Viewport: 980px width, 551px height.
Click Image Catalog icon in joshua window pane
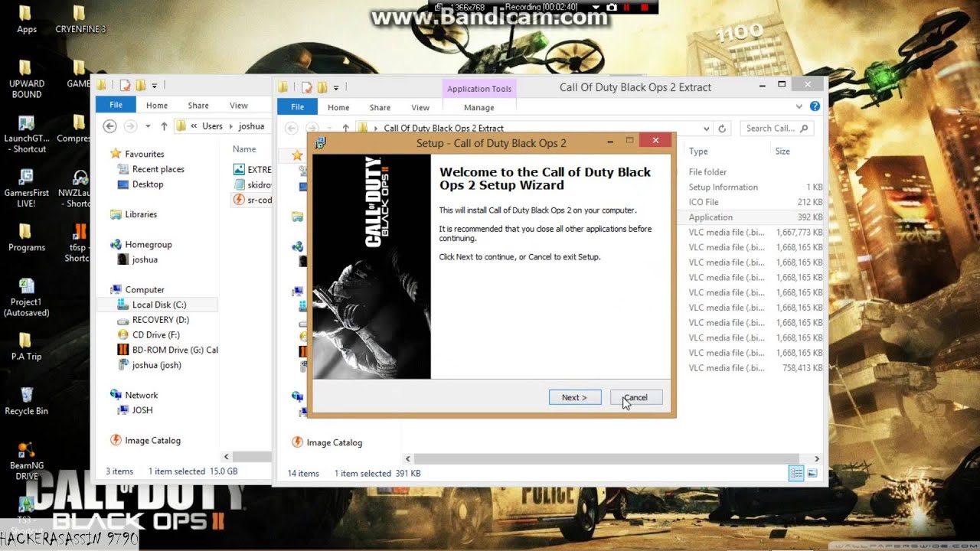116,440
